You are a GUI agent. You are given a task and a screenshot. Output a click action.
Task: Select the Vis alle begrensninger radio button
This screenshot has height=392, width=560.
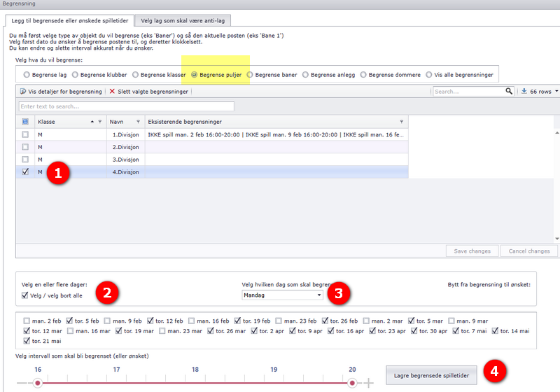point(429,75)
